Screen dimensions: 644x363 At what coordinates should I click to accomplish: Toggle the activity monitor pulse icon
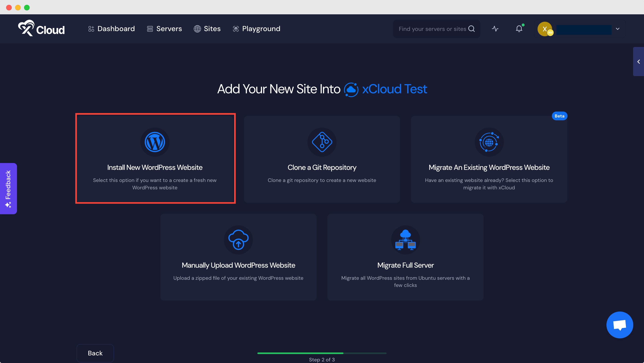[x=495, y=29]
